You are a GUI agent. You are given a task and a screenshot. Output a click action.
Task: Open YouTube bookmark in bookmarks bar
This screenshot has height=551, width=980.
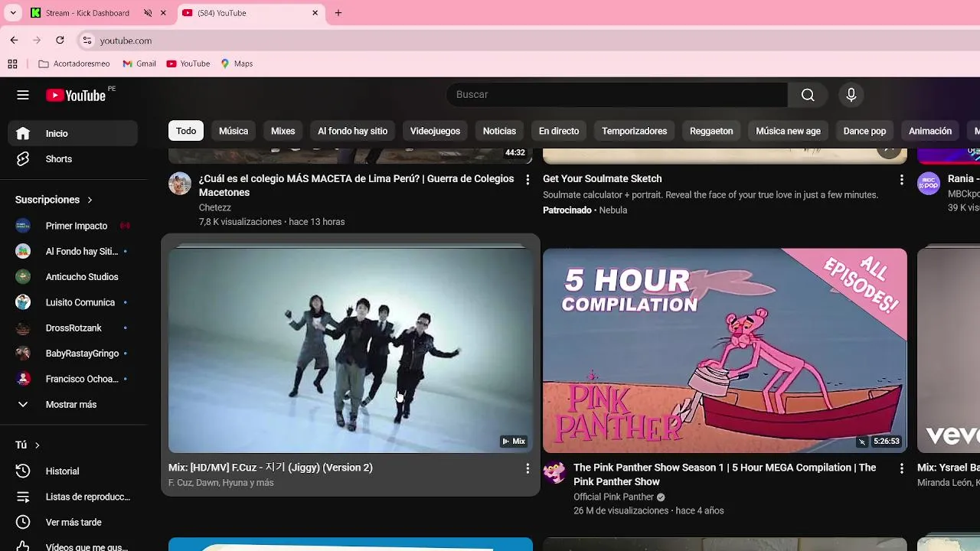(188, 64)
